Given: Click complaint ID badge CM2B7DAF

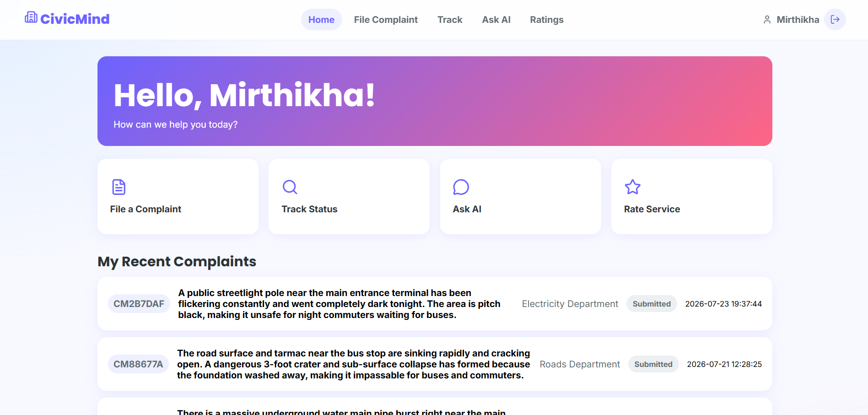Looking at the screenshot, I should [x=139, y=304].
